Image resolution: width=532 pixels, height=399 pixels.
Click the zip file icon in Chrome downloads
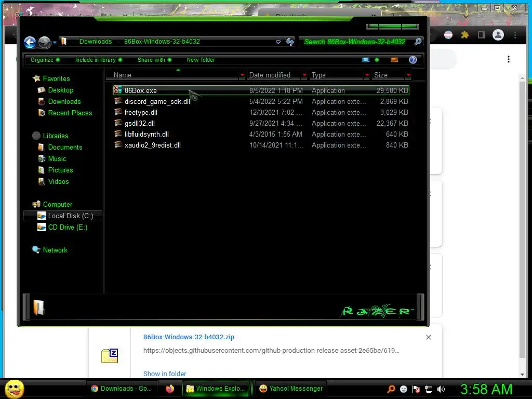[110, 356]
